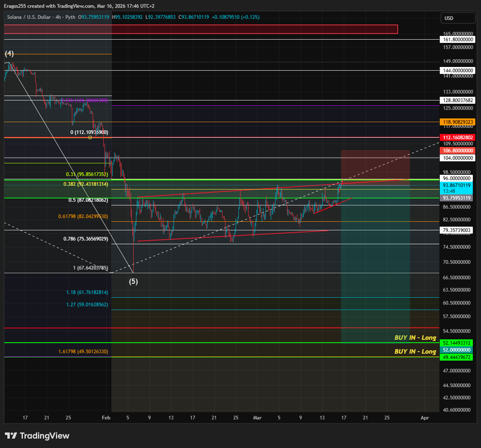The image size is (481, 448).
Task: Select Fib label 0.5 (87.08218062)
Action: [x=88, y=200]
